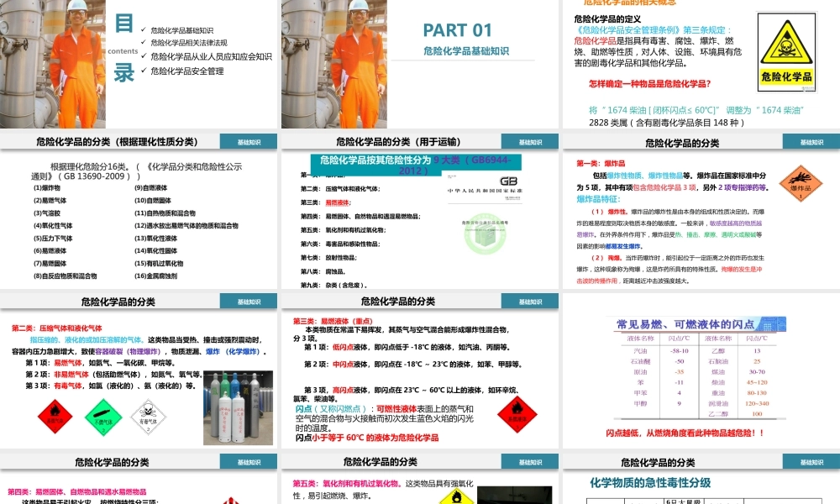Click red heading 第二类: 压缩气体和液化气体

coord(57,328)
